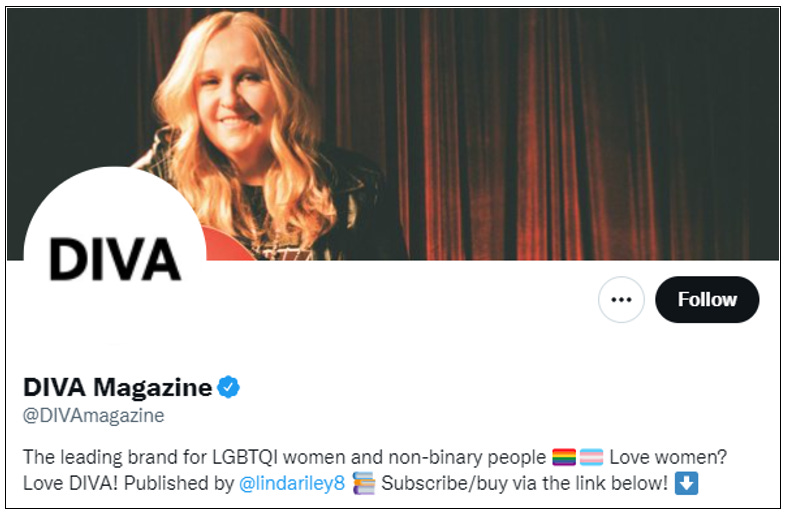Open the three-dot more options menu

pos(621,299)
